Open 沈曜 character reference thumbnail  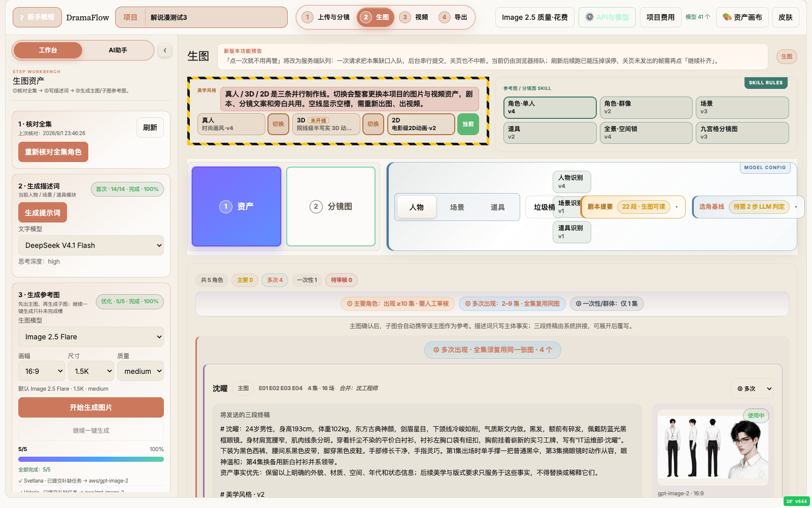tap(713, 447)
